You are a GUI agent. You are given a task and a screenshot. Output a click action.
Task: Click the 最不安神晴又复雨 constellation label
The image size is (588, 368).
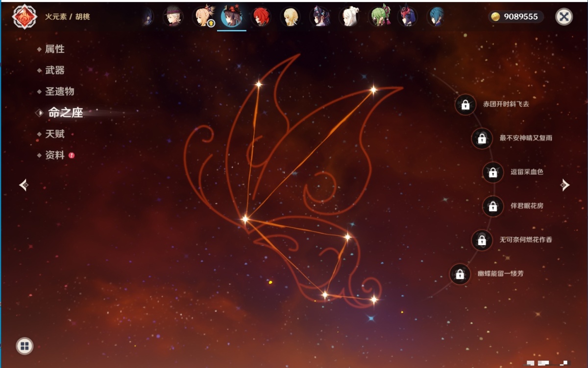[x=526, y=138]
